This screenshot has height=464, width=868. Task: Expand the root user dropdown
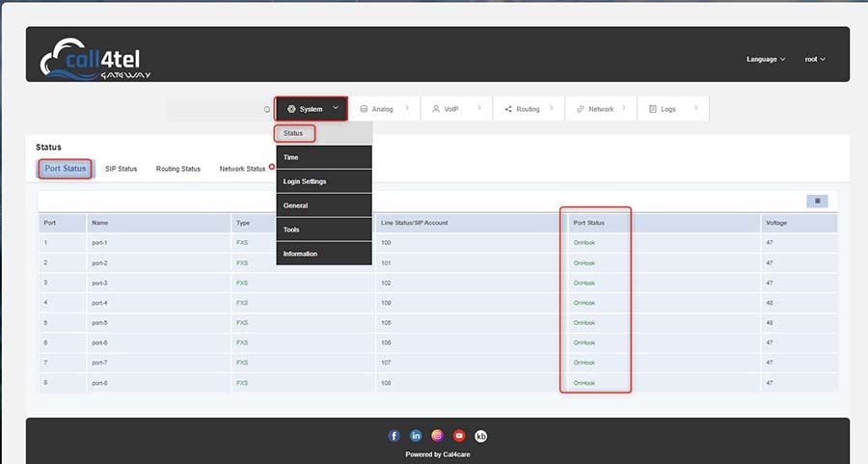click(815, 59)
